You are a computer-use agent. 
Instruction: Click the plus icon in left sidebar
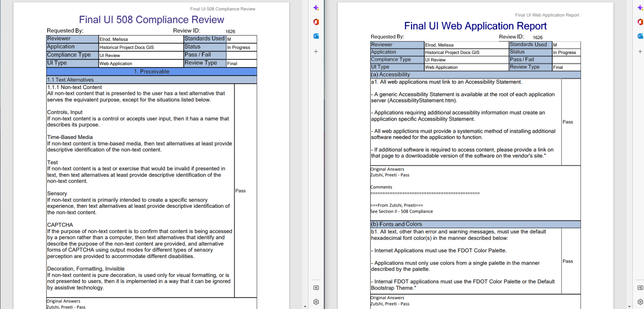[316, 52]
